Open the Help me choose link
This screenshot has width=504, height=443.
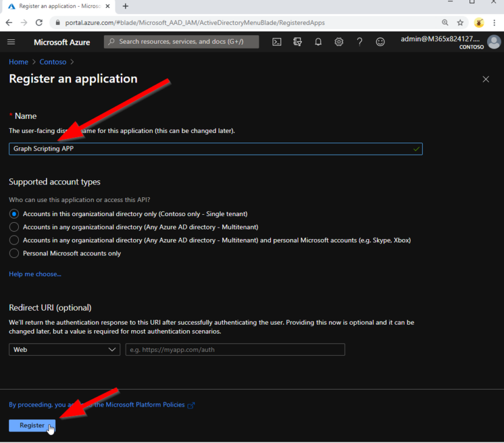click(x=35, y=274)
